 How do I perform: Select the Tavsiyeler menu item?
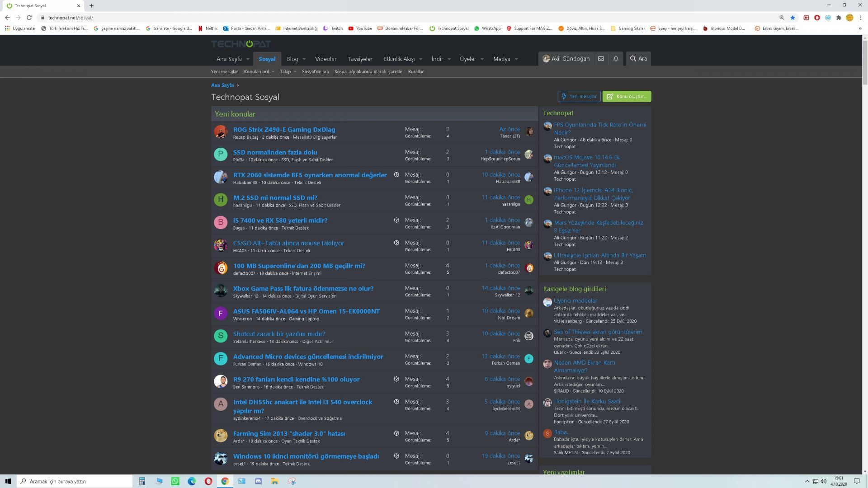[x=360, y=59]
